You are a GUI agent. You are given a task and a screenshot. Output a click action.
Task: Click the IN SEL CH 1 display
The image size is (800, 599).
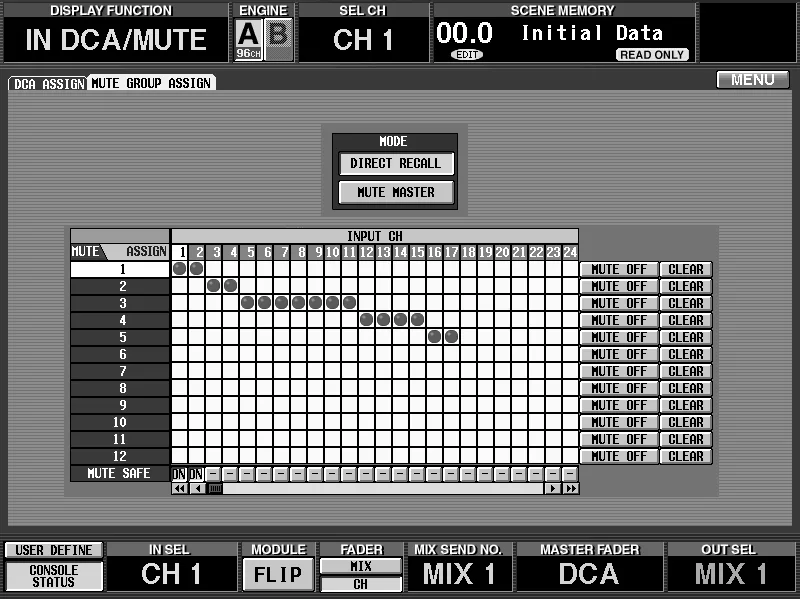(171, 574)
